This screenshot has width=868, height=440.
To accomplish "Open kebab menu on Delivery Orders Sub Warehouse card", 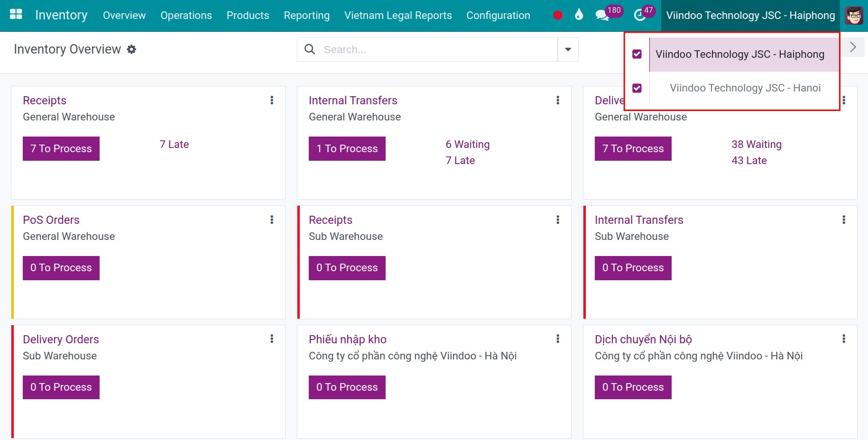I will point(272,339).
